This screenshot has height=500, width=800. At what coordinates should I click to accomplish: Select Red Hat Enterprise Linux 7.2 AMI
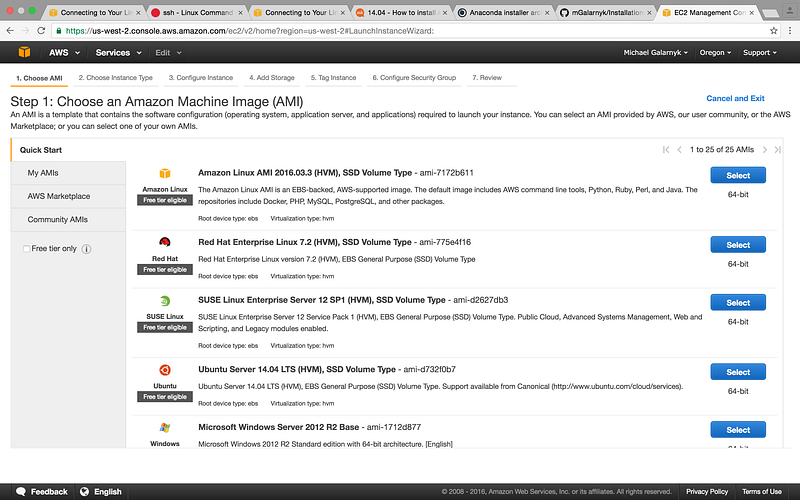pyautogui.click(x=738, y=244)
